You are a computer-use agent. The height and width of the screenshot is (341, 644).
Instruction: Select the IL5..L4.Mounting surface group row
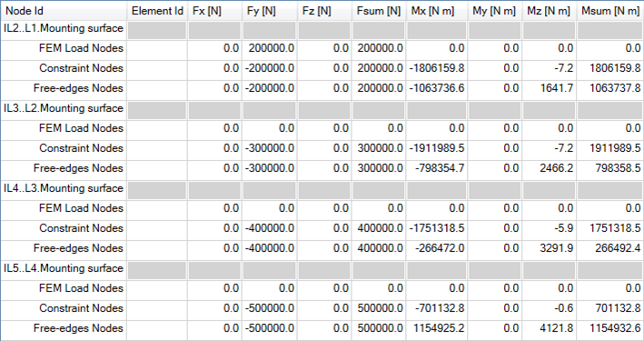pyautogui.click(x=322, y=270)
